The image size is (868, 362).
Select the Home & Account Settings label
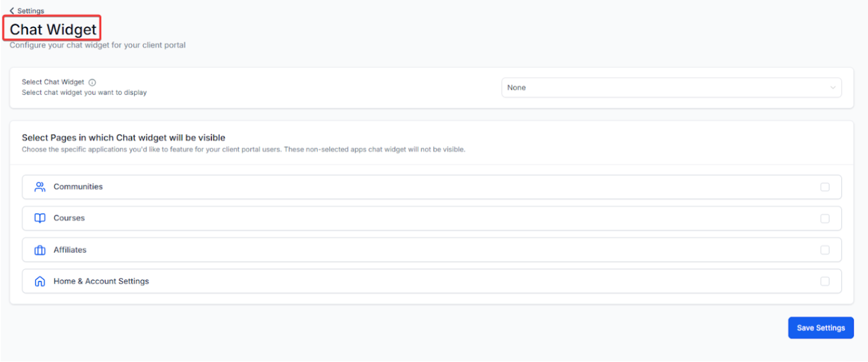(101, 281)
